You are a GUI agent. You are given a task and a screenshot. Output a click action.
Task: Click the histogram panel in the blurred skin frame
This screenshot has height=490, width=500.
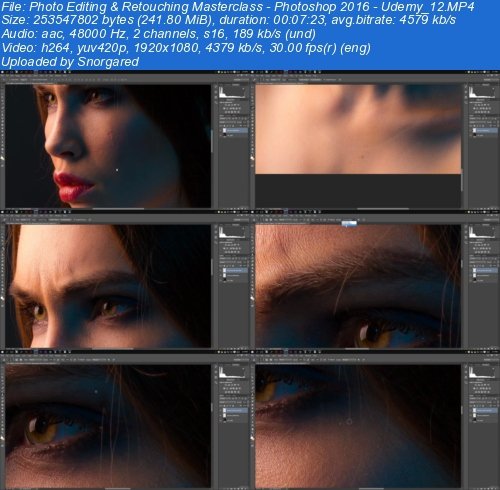point(483,92)
